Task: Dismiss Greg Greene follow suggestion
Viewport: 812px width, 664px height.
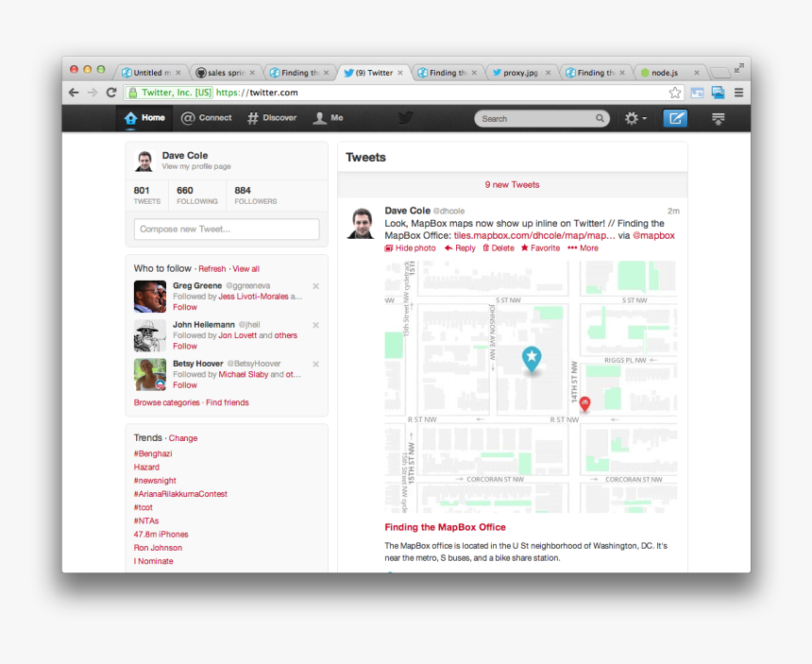Action: click(316, 286)
